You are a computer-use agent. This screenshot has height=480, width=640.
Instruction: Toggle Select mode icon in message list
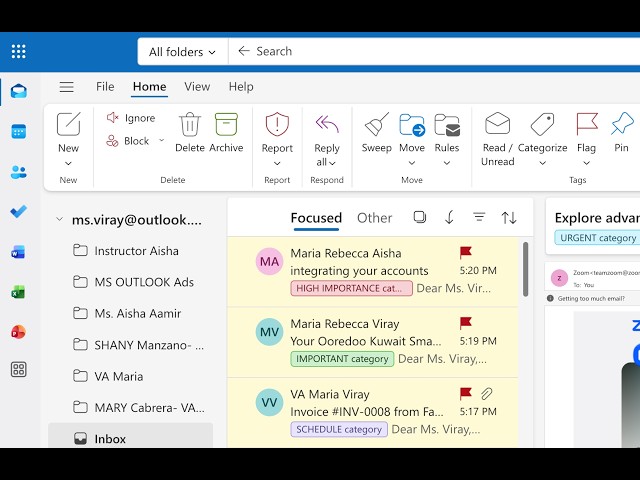(x=420, y=217)
